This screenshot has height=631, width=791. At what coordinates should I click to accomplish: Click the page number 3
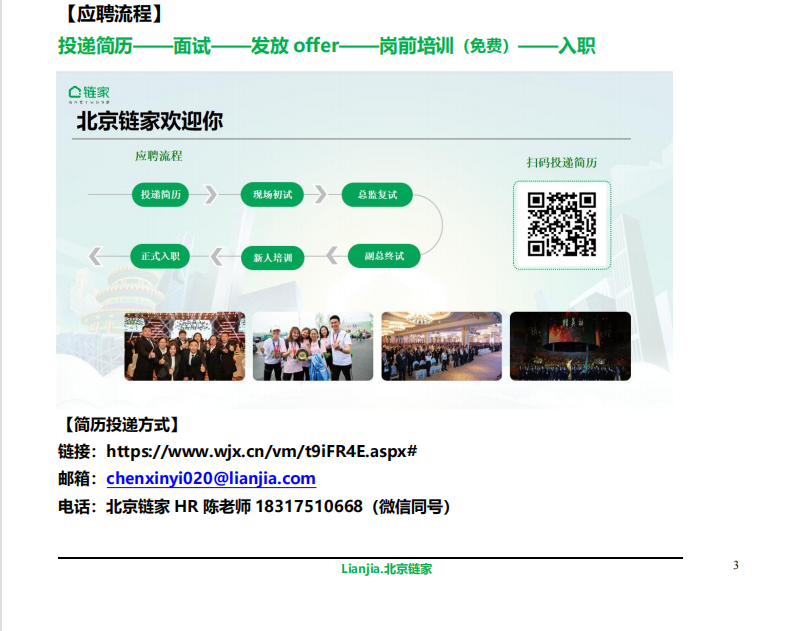(736, 565)
